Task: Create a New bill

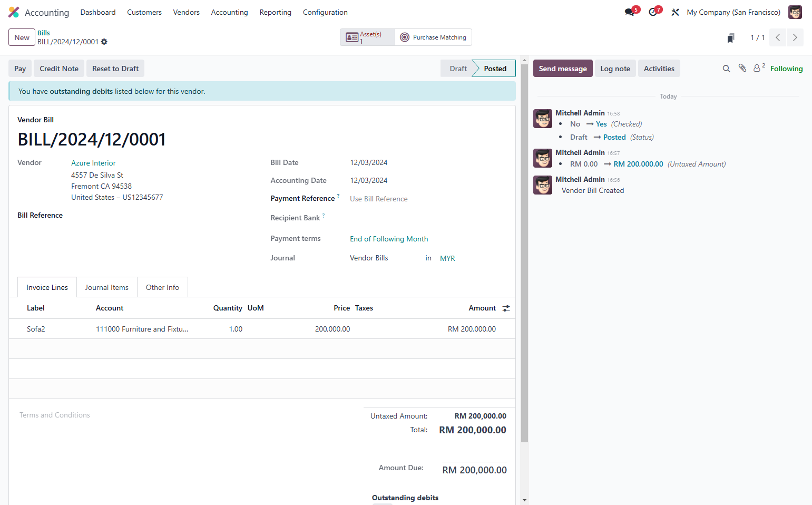Action: click(x=22, y=37)
